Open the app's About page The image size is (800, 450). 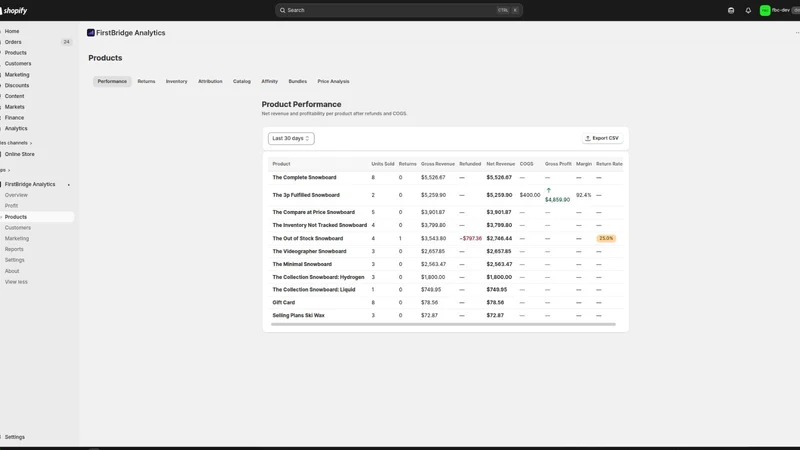(12, 271)
